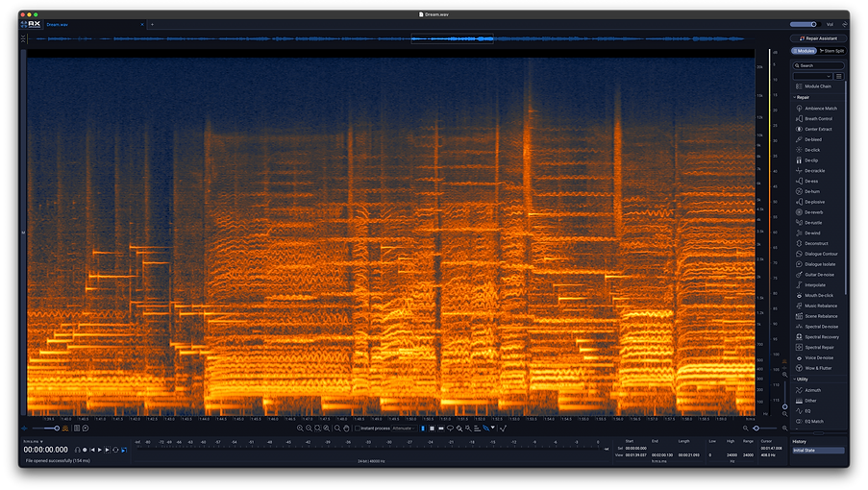The height and width of the screenshot is (490, 868).
Task: Open the De-hum module
Action: click(x=808, y=191)
